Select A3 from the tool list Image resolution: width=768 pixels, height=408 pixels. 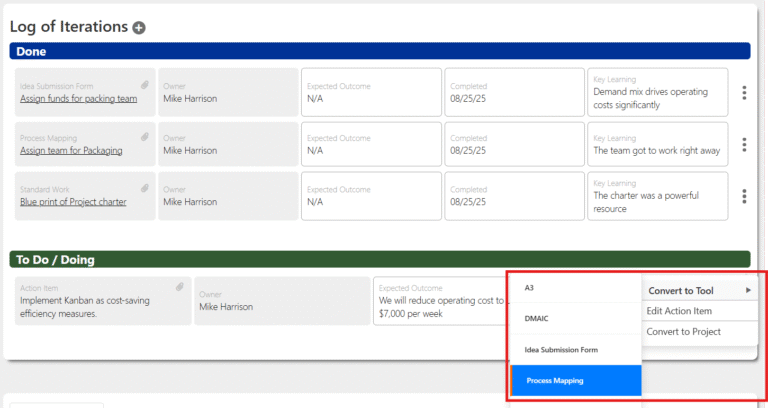530,288
